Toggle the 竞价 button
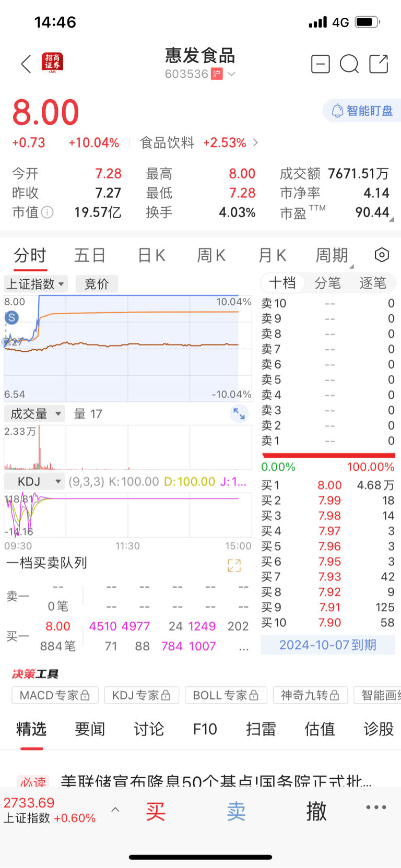The height and width of the screenshot is (868, 401). click(x=97, y=284)
